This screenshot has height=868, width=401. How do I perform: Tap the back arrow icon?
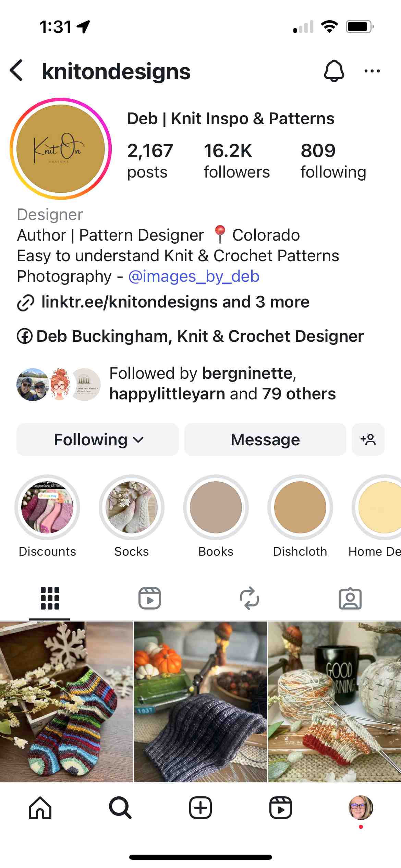pos(16,71)
